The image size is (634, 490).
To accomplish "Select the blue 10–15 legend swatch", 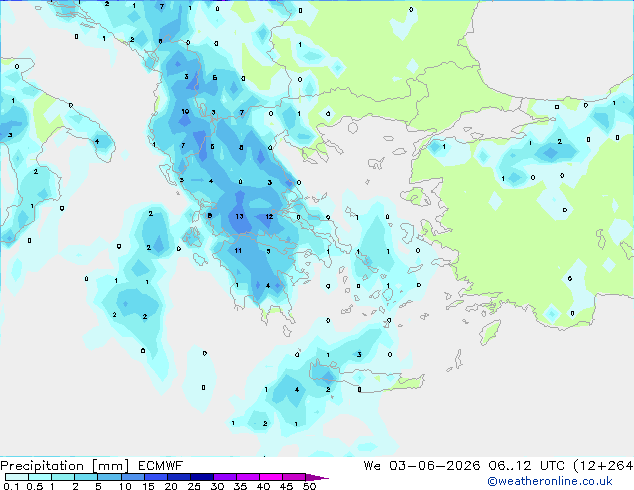I will point(133,477).
